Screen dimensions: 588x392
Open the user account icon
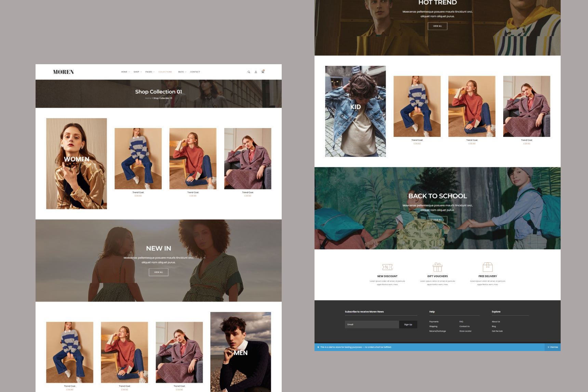[256, 72]
